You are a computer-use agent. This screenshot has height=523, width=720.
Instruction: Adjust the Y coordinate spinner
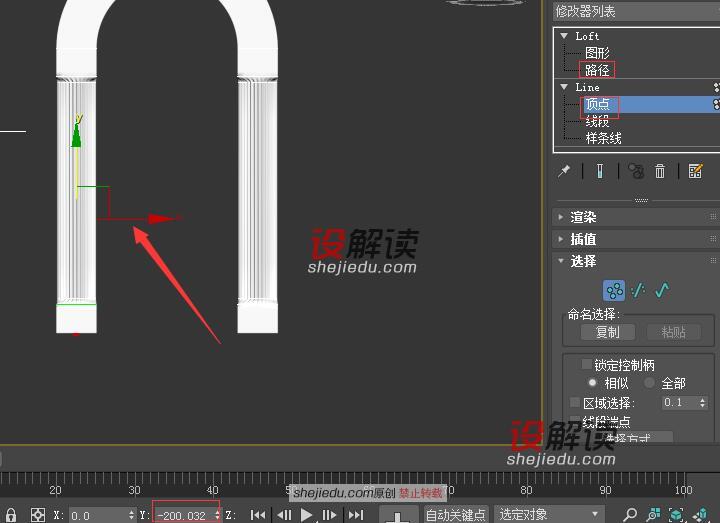(217, 515)
